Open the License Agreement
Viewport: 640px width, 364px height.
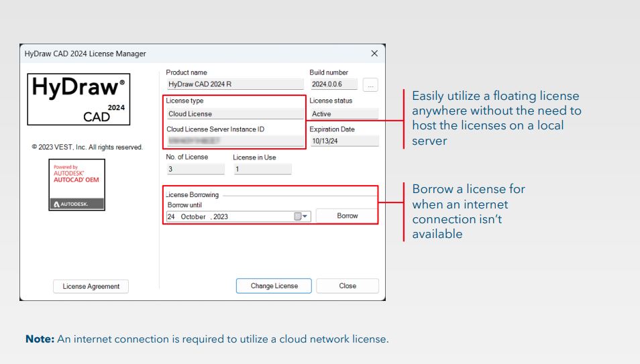coord(91,286)
